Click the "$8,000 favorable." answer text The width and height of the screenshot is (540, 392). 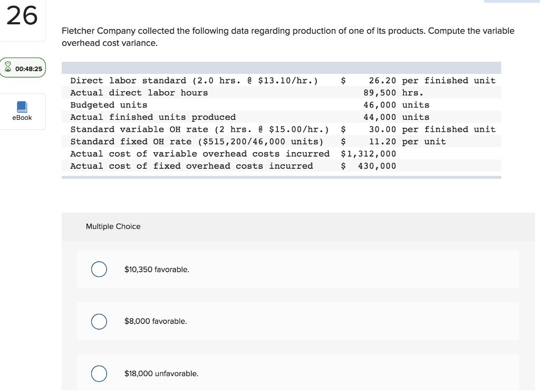click(x=156, y=321)
